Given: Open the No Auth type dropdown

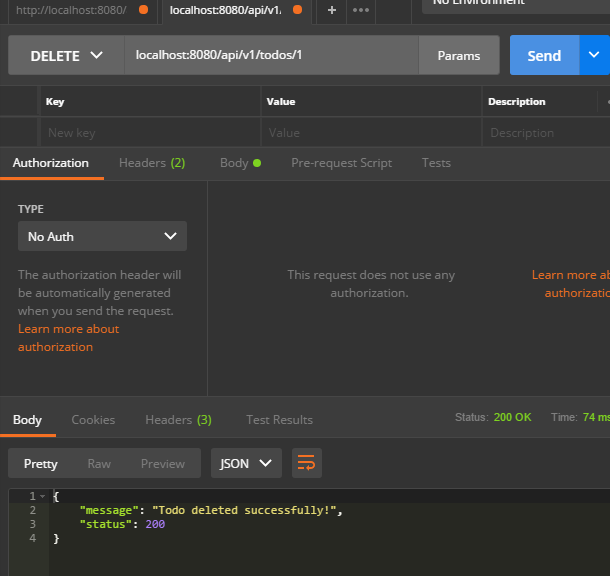Looking at the screenshot, I should (102, 236).
